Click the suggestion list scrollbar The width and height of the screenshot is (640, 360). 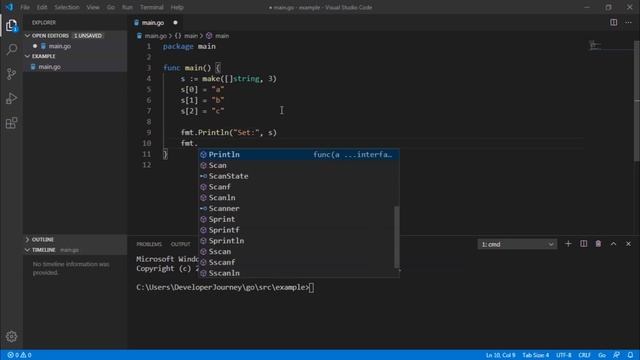click(x=396, y=237)
